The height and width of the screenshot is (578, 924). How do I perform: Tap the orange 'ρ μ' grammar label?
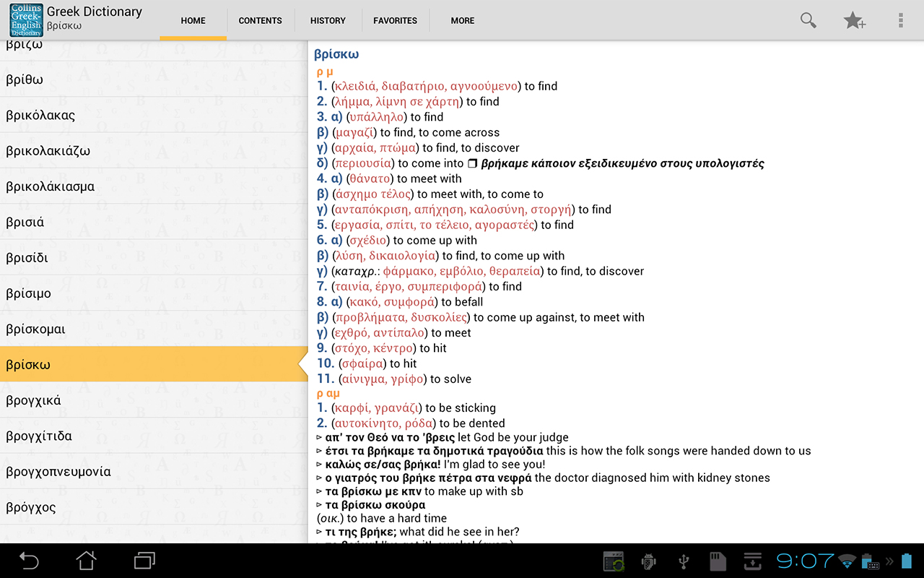(325, 72)
